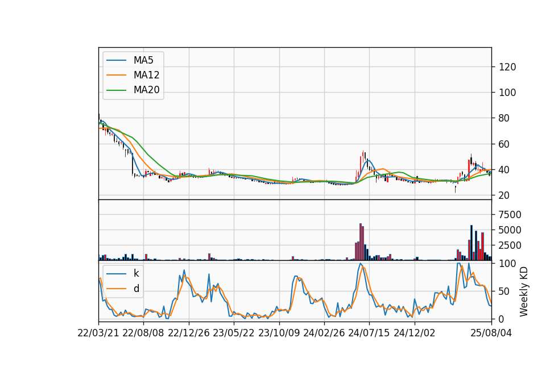This screenshot has height=392, width=546.
Task: Click the 24/02/26 date tick label
Action: click(324, 333)
